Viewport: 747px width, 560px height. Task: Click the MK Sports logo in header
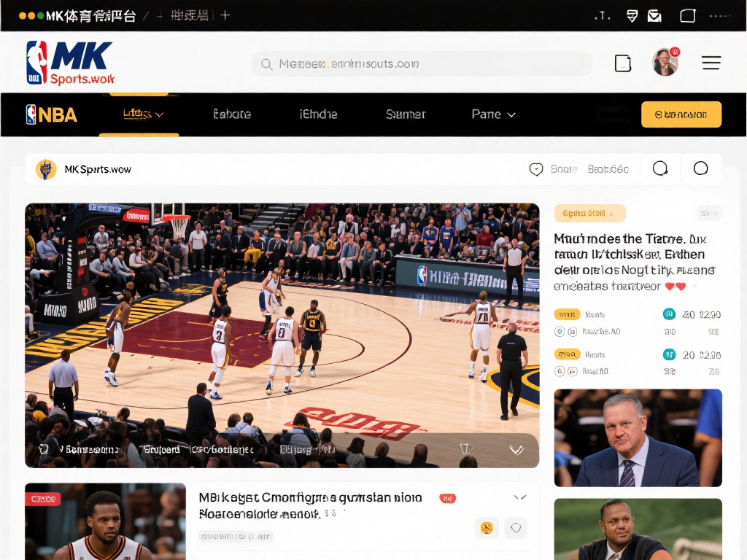click(x=70, y=63)
